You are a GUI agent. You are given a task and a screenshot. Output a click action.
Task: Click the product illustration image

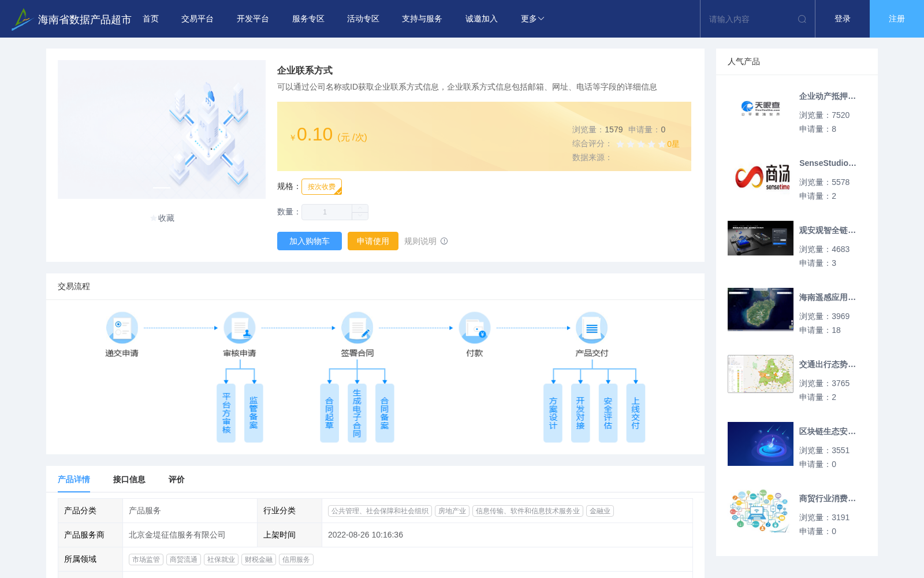coord(162,129)
